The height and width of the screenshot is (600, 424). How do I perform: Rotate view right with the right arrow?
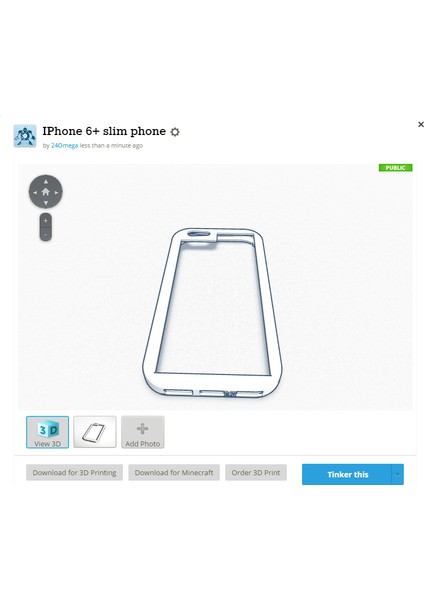coord(56,192)
